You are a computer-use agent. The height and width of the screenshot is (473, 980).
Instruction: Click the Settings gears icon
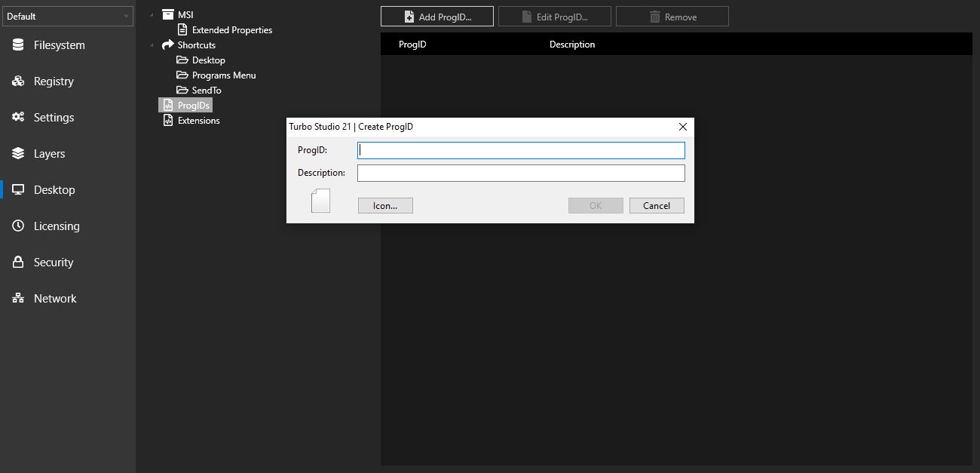18,118
